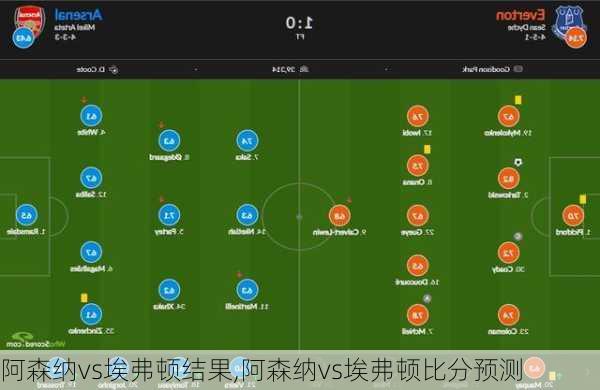Click Tarkowski's goal ball icon

(518, 162)
